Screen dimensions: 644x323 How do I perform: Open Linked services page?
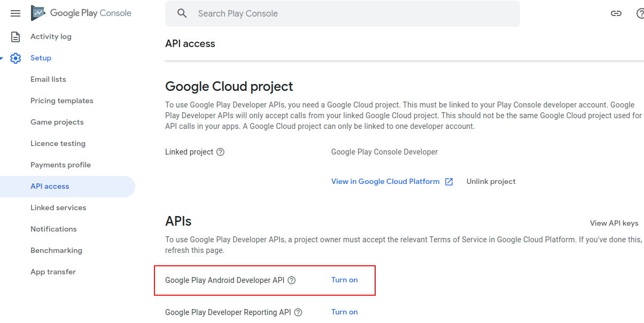click(x=58, y=207)
